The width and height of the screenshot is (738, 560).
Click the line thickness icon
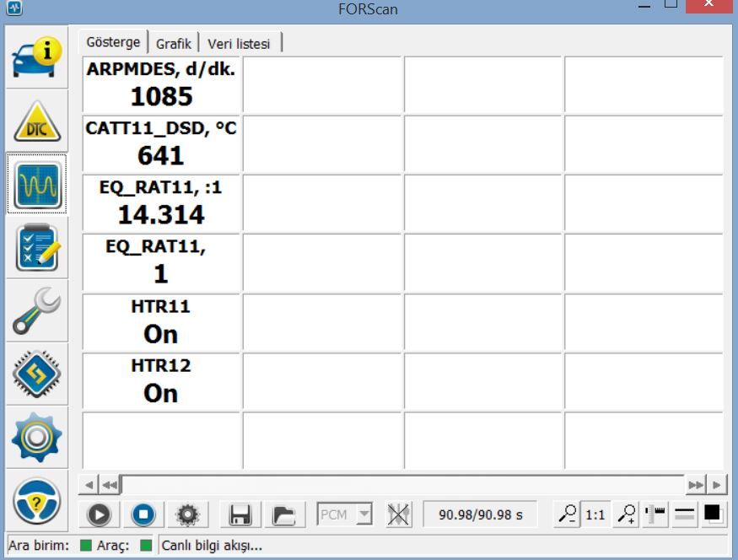(x=685, y=514)
